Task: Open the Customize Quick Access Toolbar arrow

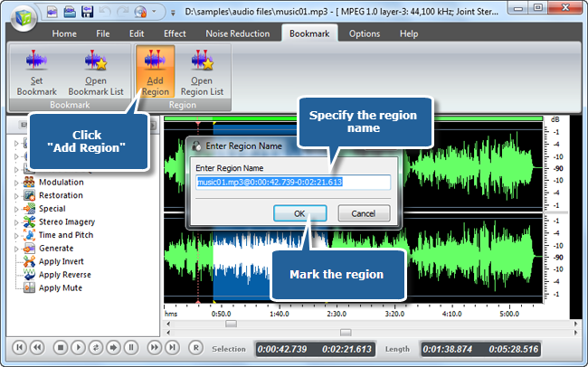Action: (173, 13)
